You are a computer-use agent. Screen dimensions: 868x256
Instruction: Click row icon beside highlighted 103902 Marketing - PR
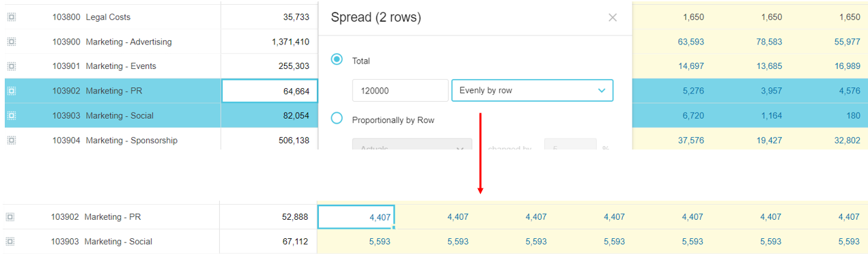tap(11, 91)
